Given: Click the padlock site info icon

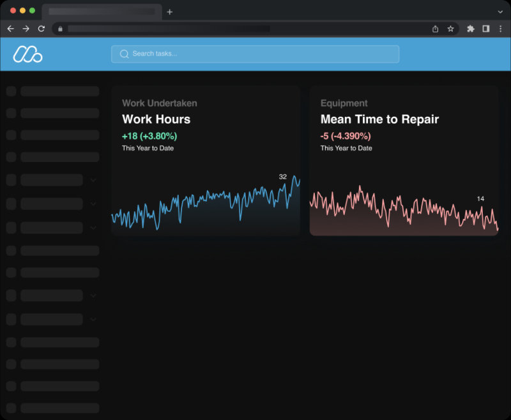Looking at the screenshot, I should tap(60, 29).
